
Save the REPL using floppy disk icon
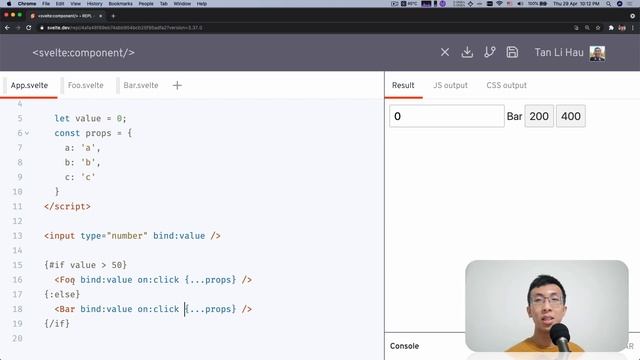[x=512, y=52]
